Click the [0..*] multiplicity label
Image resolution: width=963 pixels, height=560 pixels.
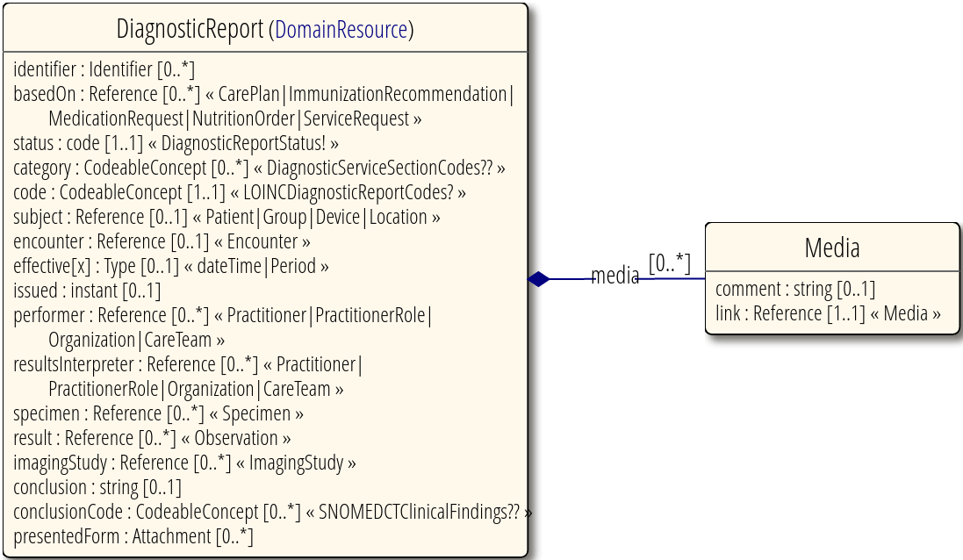point(670,262)
